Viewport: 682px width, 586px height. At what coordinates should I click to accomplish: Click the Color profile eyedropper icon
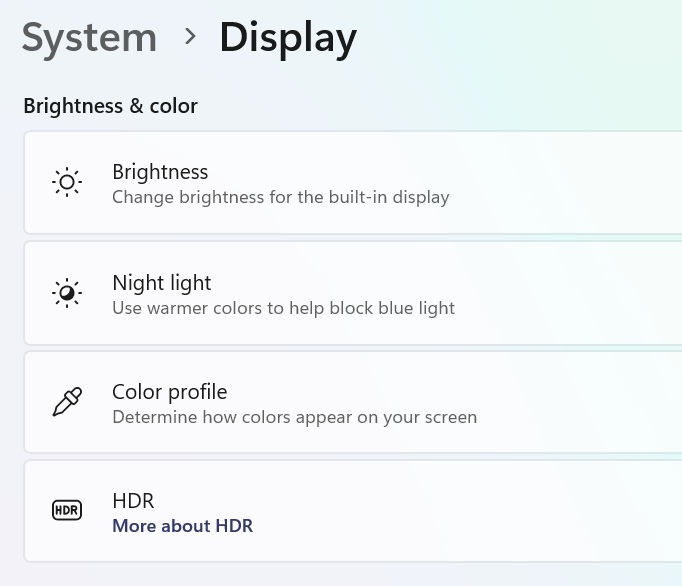[67, 402]
